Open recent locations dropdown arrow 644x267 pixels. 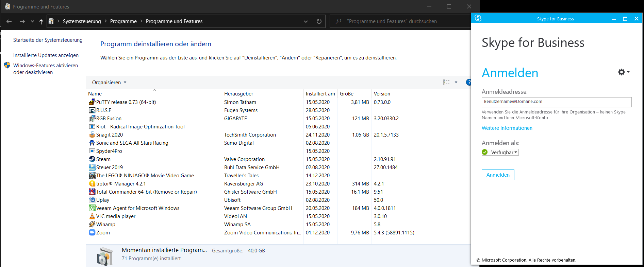click(32, 21)
